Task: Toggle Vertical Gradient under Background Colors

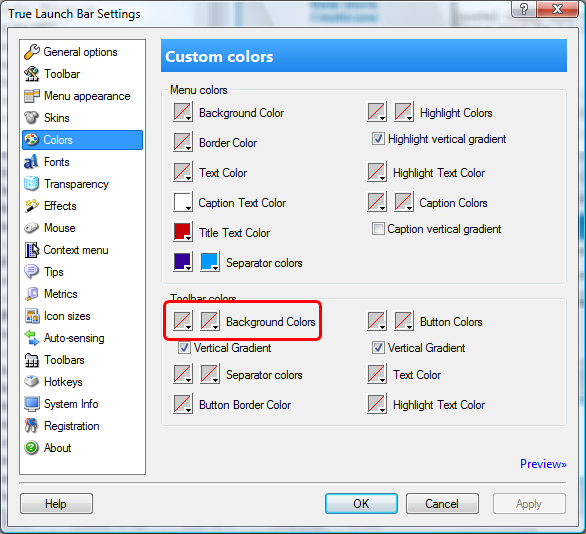Action: (184, 348)
